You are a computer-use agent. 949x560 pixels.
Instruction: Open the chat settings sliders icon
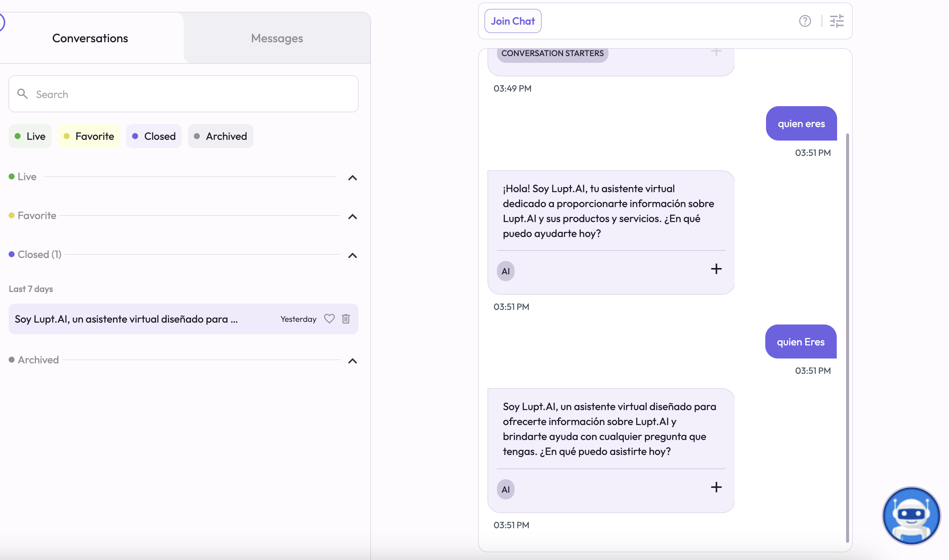(836, 21)
